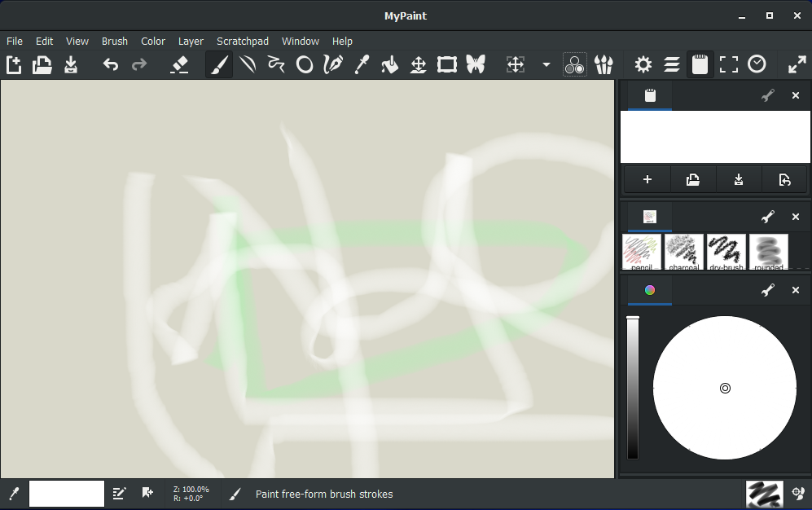
Task: Open the Brush menu
Action: tap(115, 41)
